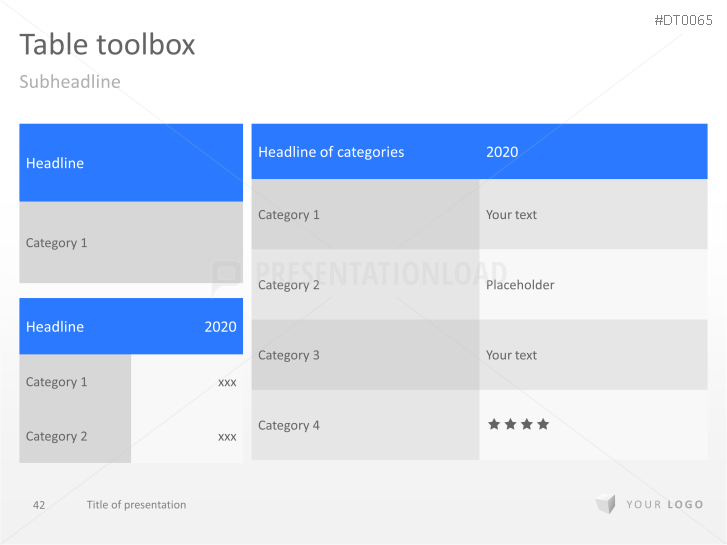The image size is (727, 545).
Task: Select the 'Table toolbox' slide title
Action: point(107,44)
